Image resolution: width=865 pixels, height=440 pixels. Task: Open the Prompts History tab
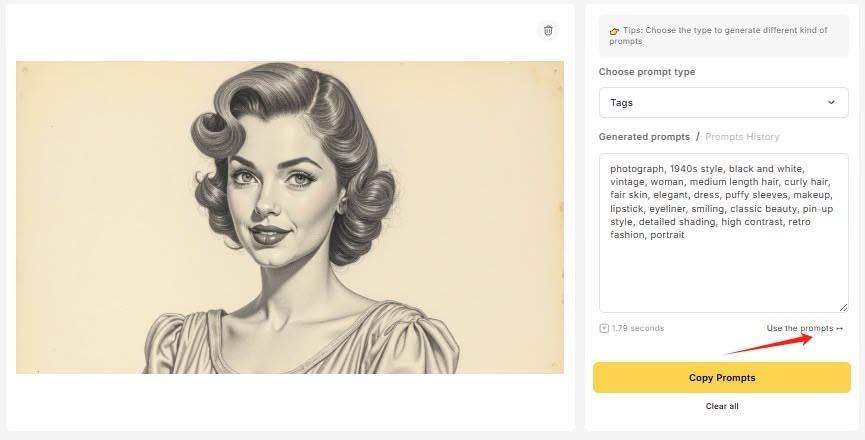pos(742,136)
